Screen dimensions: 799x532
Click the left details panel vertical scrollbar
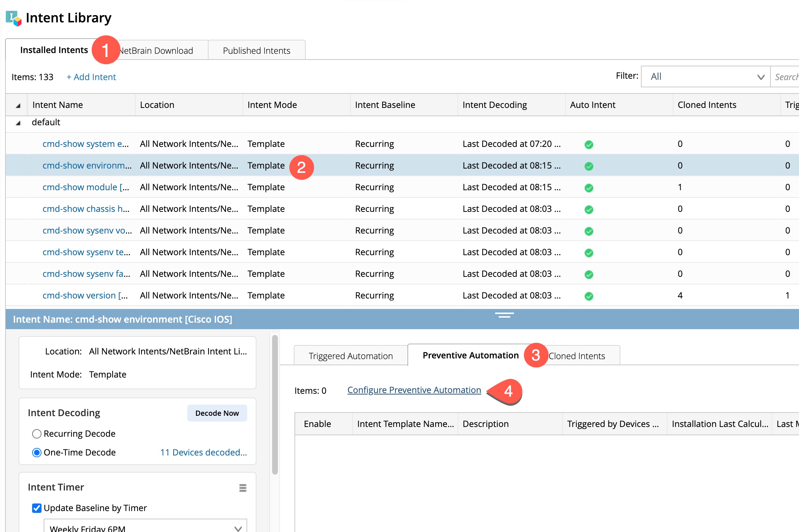(275, 404)
